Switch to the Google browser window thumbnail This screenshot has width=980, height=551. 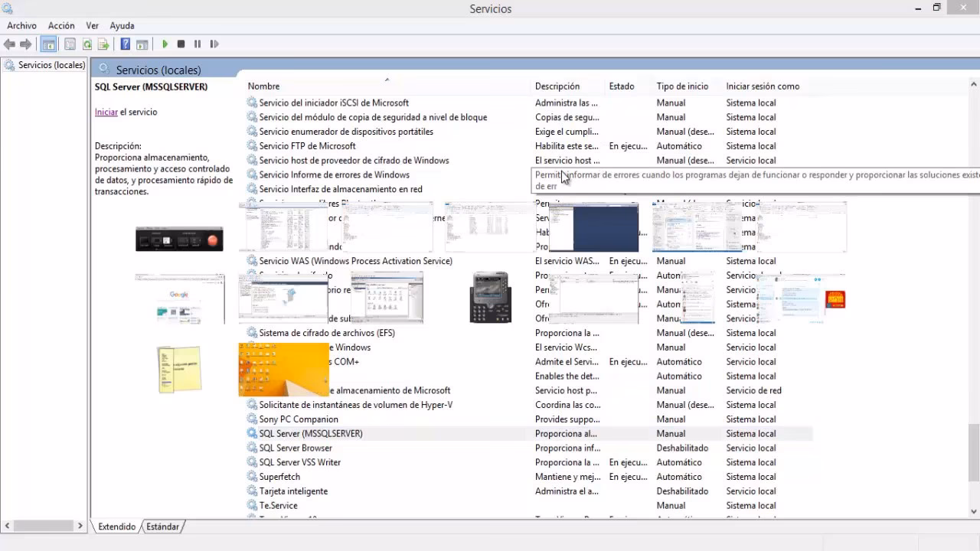point(180,299)
